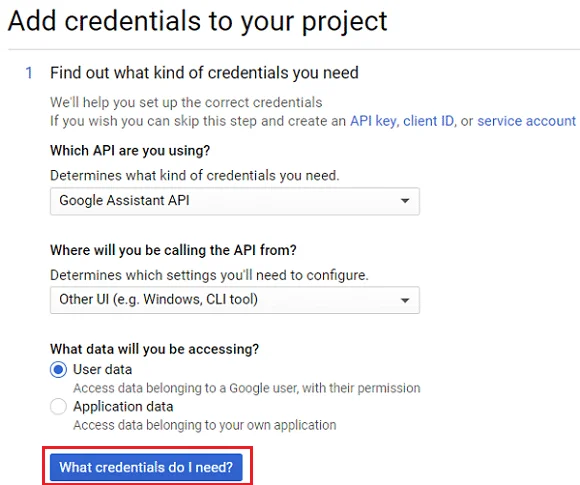Screen dimensions: 580x485
Task: Click the What data will you be accessing? label
Action: coord(155,349)
